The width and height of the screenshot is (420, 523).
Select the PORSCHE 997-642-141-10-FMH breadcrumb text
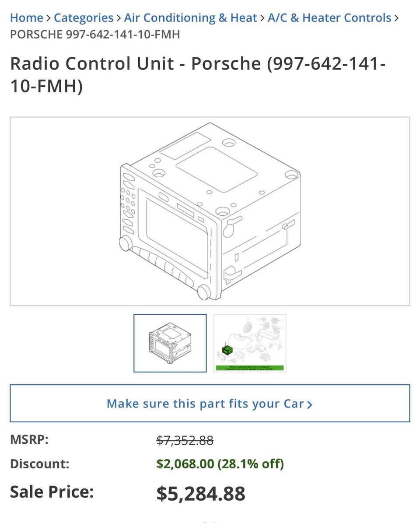pos(95,34)
